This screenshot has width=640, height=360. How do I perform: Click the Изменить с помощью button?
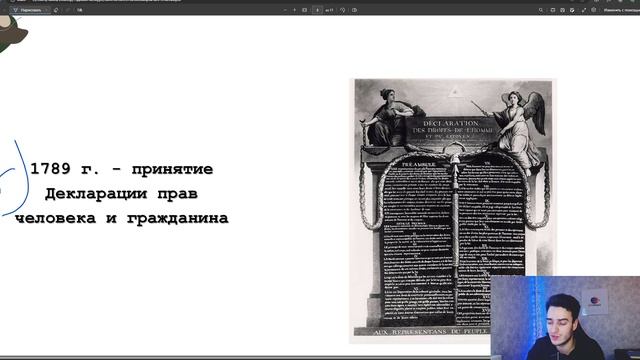[621, 10]
